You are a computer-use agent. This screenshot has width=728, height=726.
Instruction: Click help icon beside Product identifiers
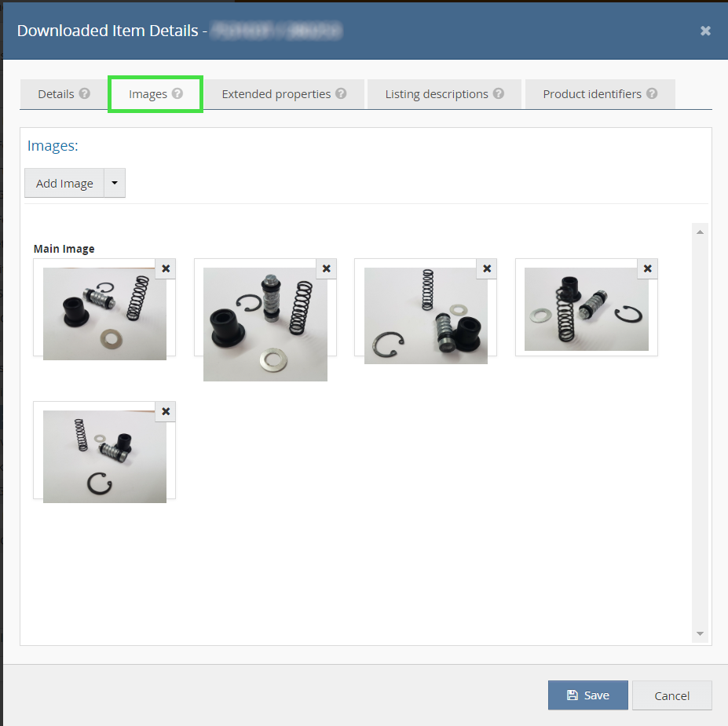click(x=652, y=93)
